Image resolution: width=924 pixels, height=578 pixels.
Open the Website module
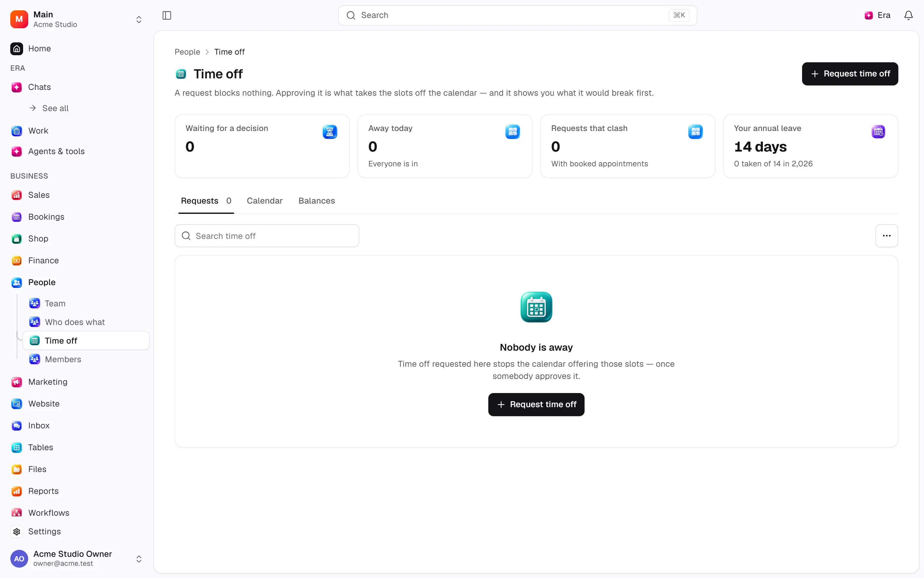click(x=44, y=404)
